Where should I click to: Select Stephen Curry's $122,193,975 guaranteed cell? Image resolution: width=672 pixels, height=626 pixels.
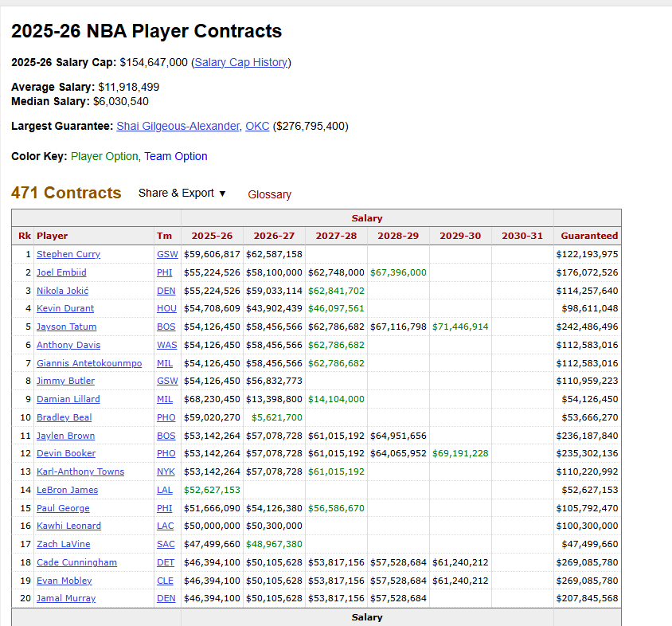coord(587,254)
